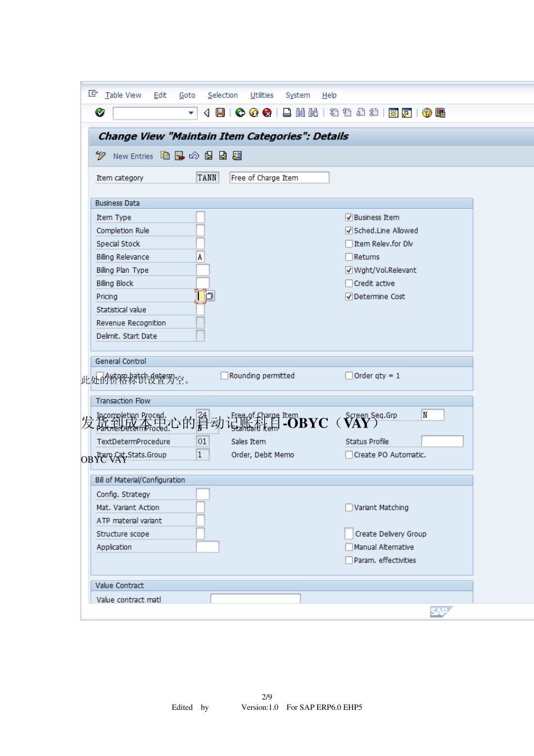Viewport: 534px width, 756px height.
Task: Click the menu toggle icon left of Table View
Action: (93, 94)
